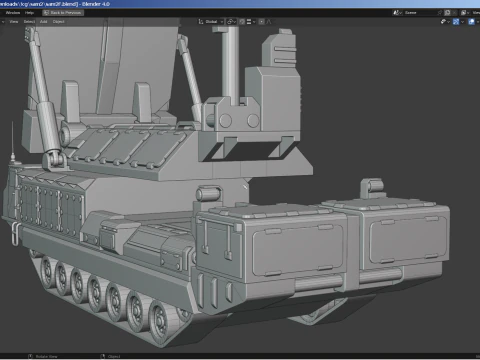Open the proportional editing falloff menu
This screenshot has height=360, width=480.
pyautogui.click(x=269, y=22)
